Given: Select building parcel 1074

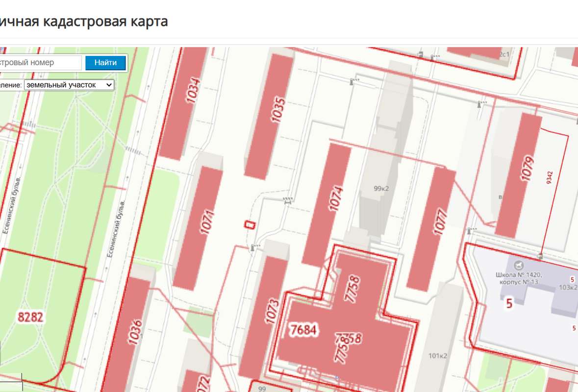Looking at the screenshot, I should click(x=327, y=204).
